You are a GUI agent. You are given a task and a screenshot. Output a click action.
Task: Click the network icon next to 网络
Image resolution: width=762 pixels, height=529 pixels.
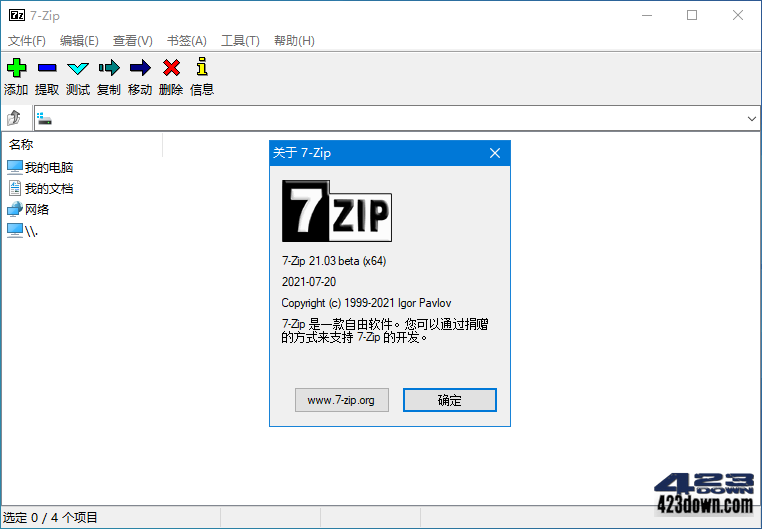15,209
